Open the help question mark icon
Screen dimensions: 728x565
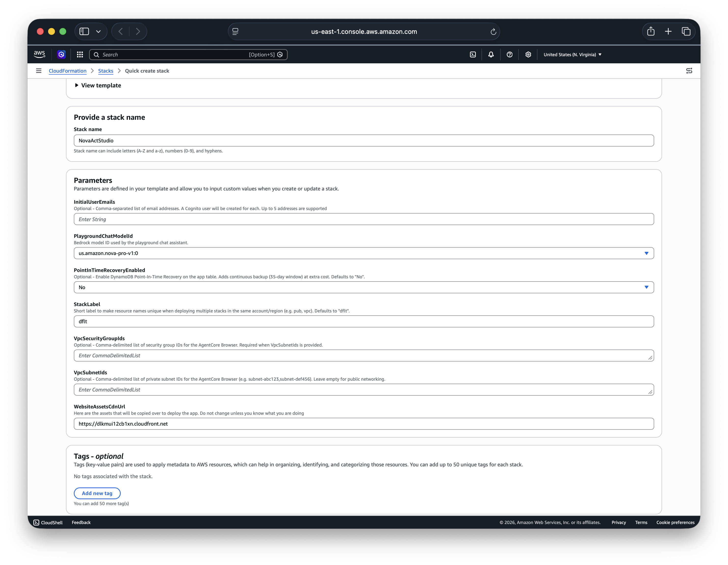pyautogui.click(x=510, y=54)
